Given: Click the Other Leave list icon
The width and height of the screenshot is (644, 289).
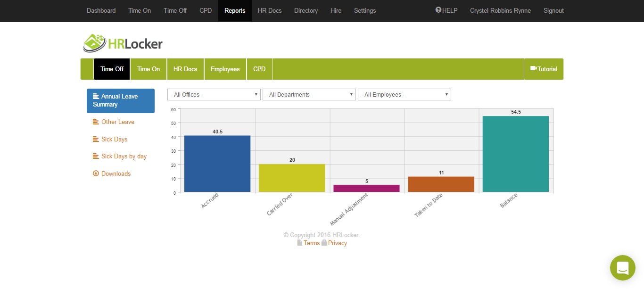Looking at the screenshot, I should (x=96, y=122).
